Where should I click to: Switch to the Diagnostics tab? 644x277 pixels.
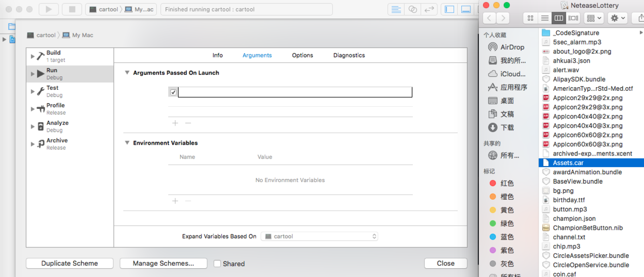[349, 56]
